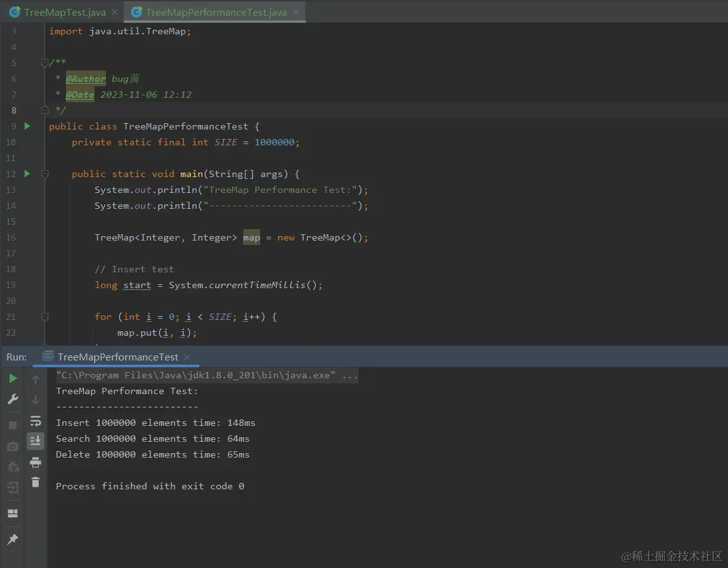Click the java.exe command line in console
Screen dimensions: 728x568
pos(207,375)
